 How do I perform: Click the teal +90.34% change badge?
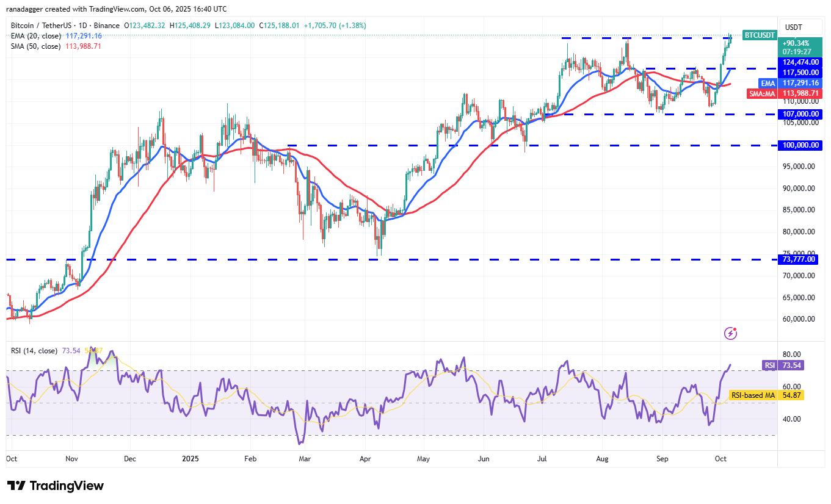(x=799, y=45)
